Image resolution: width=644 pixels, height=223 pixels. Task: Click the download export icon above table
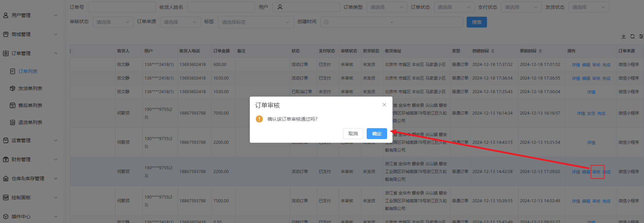coord(624,36)
